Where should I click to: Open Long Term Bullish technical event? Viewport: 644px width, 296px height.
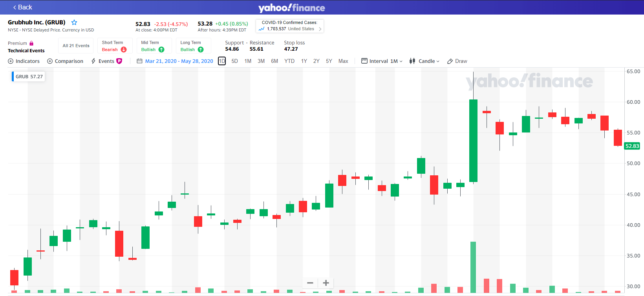(194, 46)
